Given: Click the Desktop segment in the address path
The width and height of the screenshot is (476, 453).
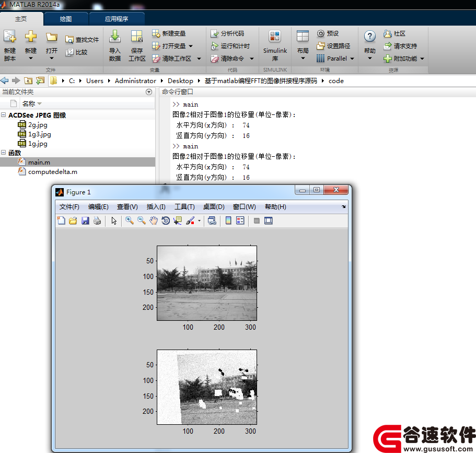Looking at the screenshot, I should (x=180, y=81).
